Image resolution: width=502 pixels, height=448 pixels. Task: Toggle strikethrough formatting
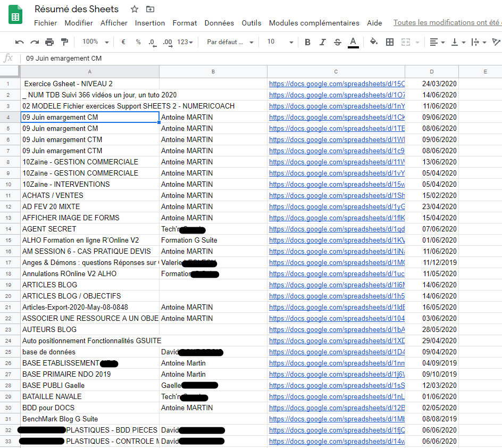coord(338,42)
